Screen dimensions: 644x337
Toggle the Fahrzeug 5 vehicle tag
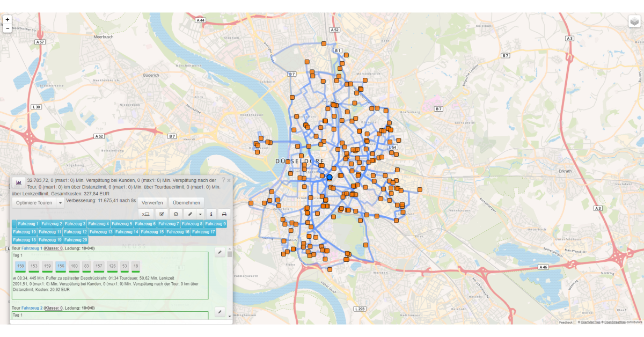(122, 224)
